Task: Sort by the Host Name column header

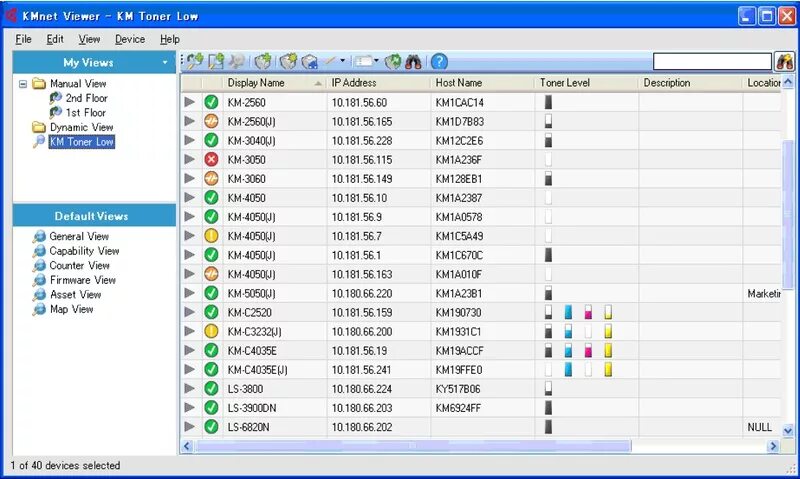Action: click(x=483, y=83)
